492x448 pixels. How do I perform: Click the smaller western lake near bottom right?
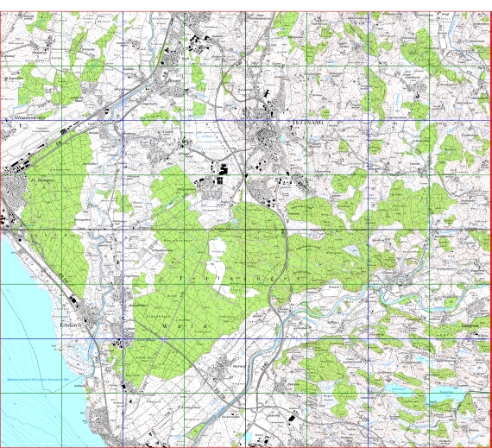398,389
